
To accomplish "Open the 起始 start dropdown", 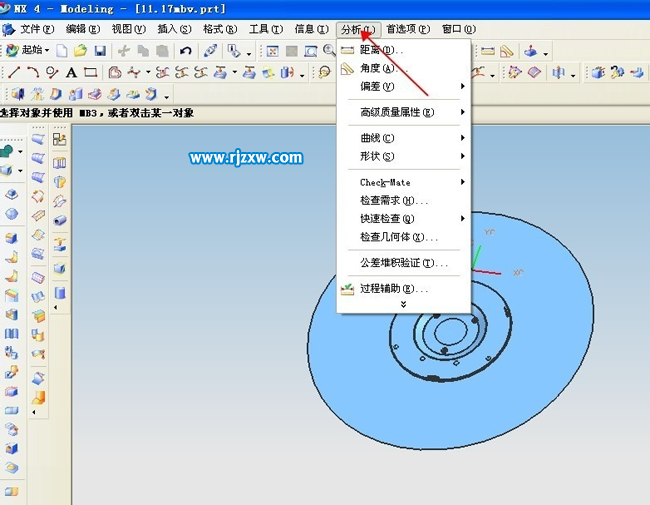I will [x=28, y=51].
